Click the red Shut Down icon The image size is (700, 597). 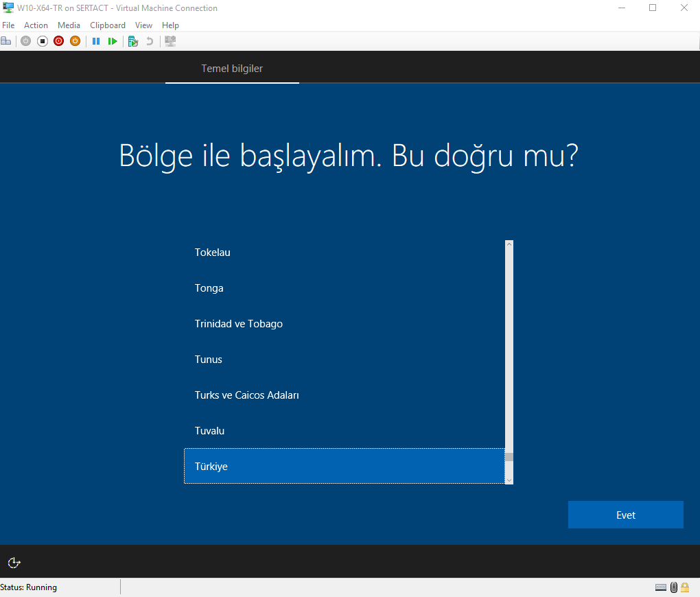tap(58, 41)
